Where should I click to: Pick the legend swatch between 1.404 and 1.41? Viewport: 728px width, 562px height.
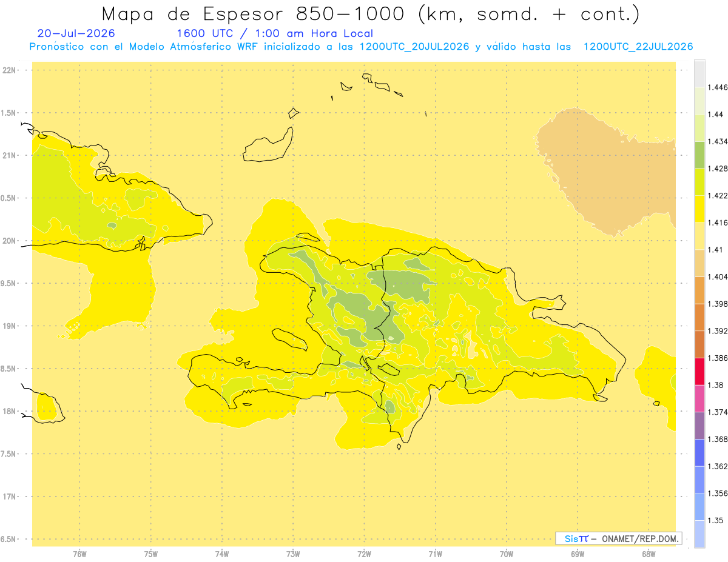click(x=699, y=263)
